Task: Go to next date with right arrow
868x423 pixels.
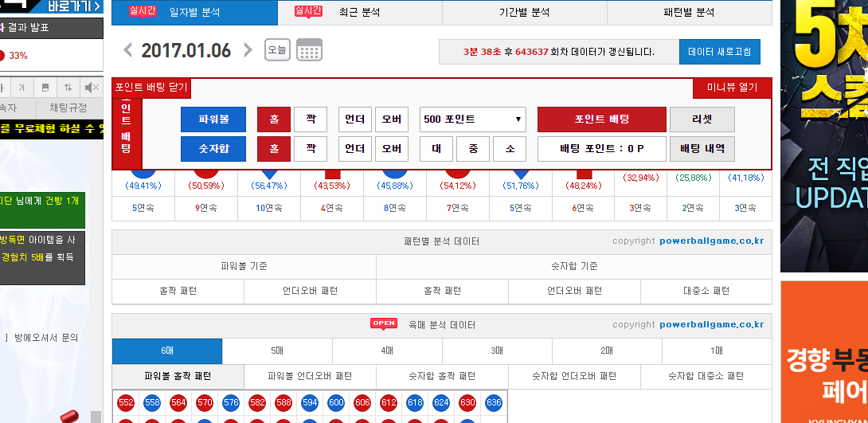Action: click(x=248, y=51)
